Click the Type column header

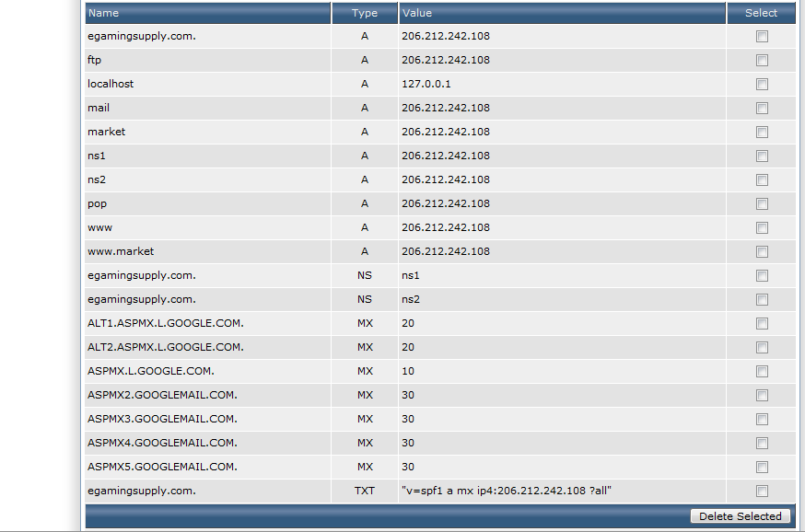click(x=365, y=13)
